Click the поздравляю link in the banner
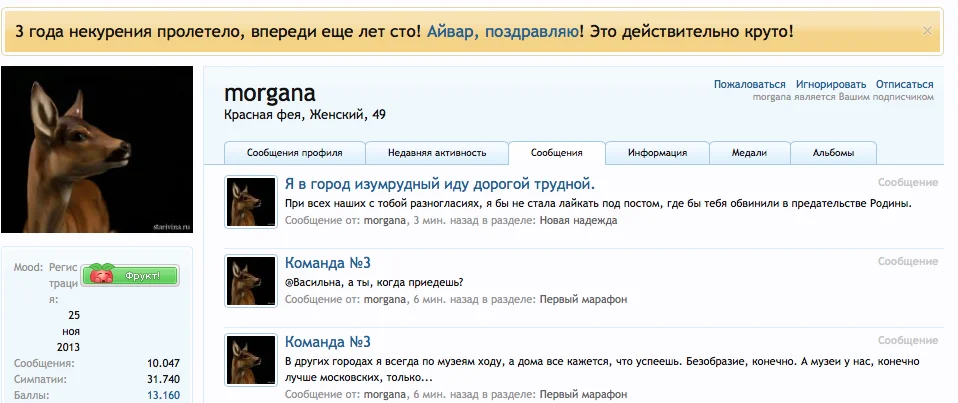Screen dimensions: 958x403 coord(532,31)
